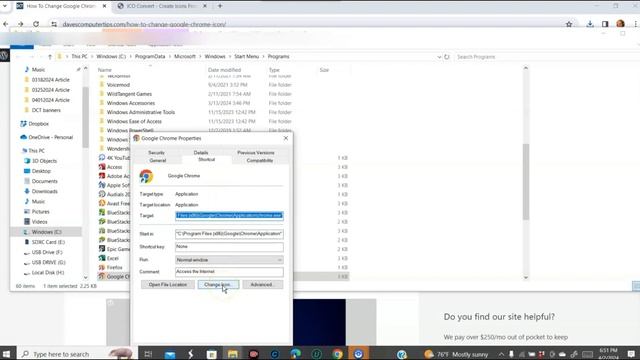Select the Shortcut tab
The height and width of the screenshot is (360, 640).
207,160
